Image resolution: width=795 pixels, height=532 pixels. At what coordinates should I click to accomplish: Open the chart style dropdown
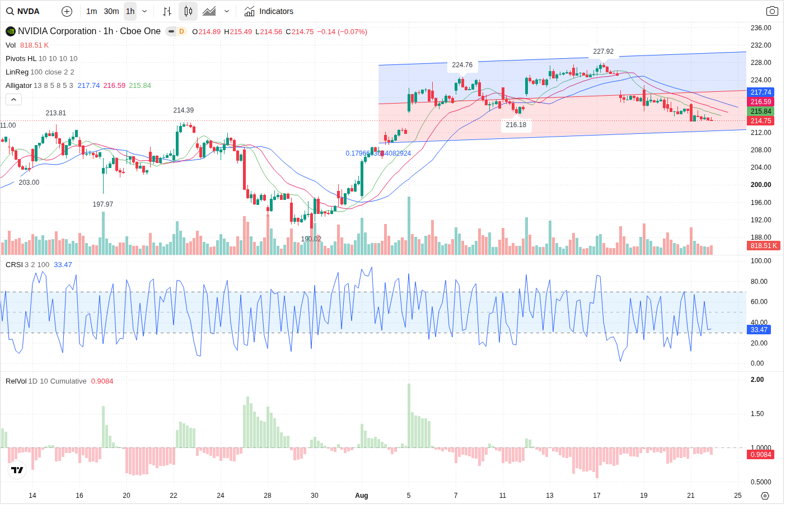pos(227,11)
